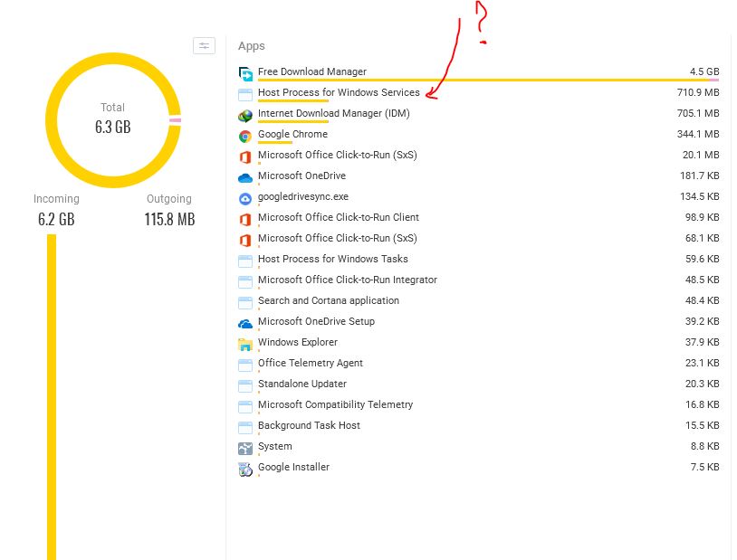
Task: Select the System entry
Action: pyautogui.click(x=275, y=446)
